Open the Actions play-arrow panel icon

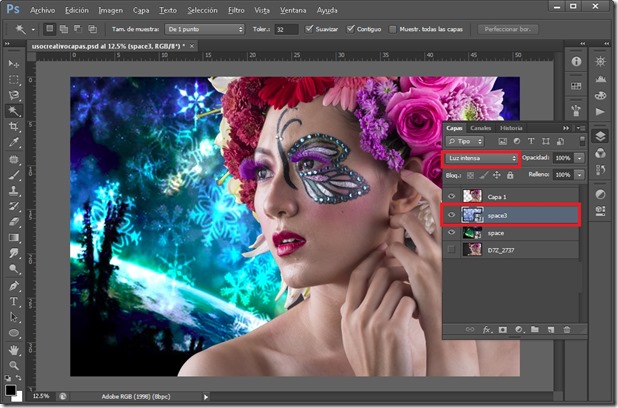pos(601,112)
